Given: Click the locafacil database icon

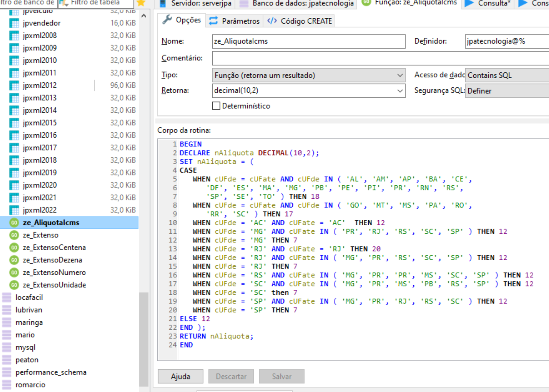Looking at the screenshot, I should 7,298.
